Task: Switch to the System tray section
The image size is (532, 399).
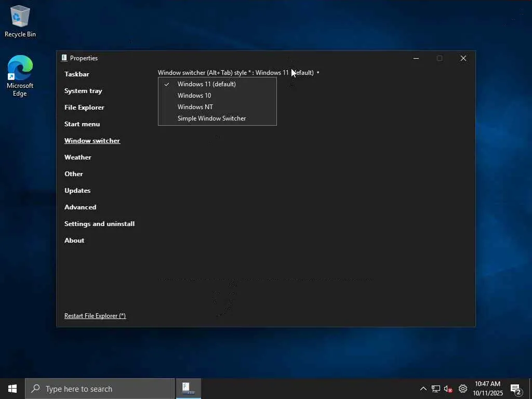Action: tap(83, 90)
